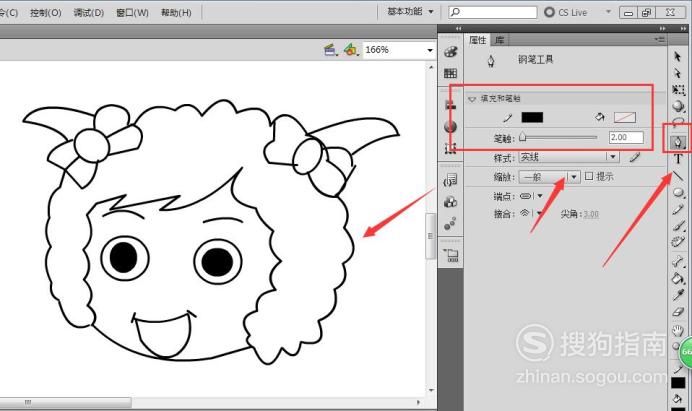Viewport: 692px width, 411px height.
Task: Select the Hand tool
Action: [678, 330]
